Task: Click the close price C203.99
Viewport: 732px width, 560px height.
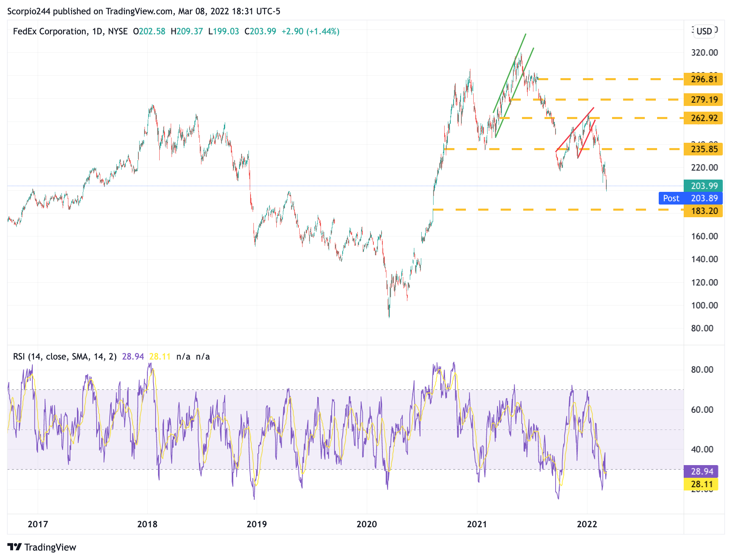Action: coord(260,31)
